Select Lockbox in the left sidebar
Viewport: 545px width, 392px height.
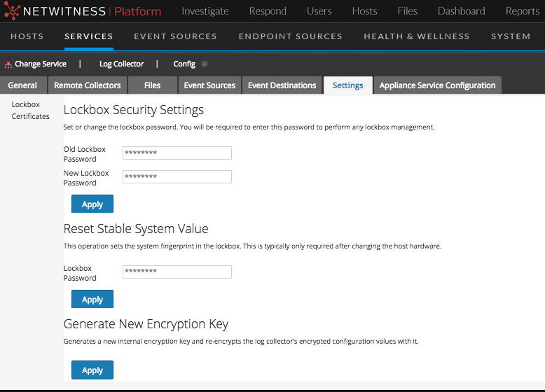pos(26,104)
